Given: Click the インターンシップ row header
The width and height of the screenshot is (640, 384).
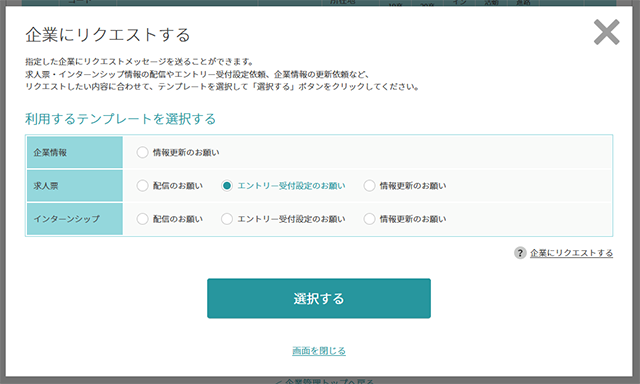Looking at the screenshot, I should [x=75, y=219].
